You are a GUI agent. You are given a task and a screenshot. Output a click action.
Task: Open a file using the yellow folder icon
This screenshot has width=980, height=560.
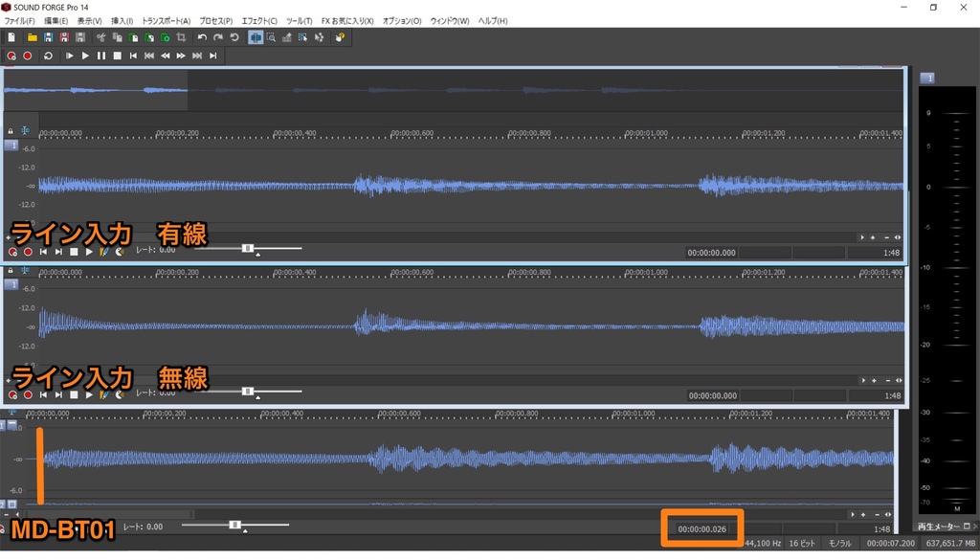pyautogui.click(x=32, y=37)
